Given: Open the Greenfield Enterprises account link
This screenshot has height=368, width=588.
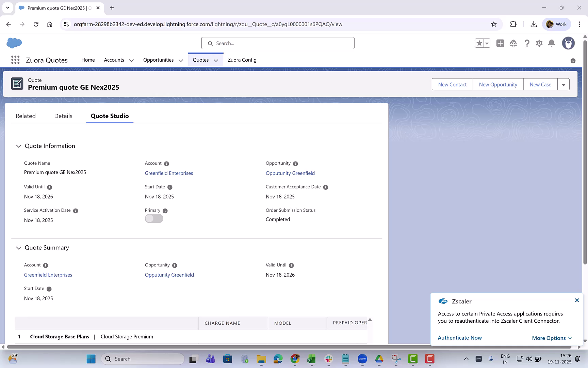Looking at the screenshot, I should click(169, 173).
